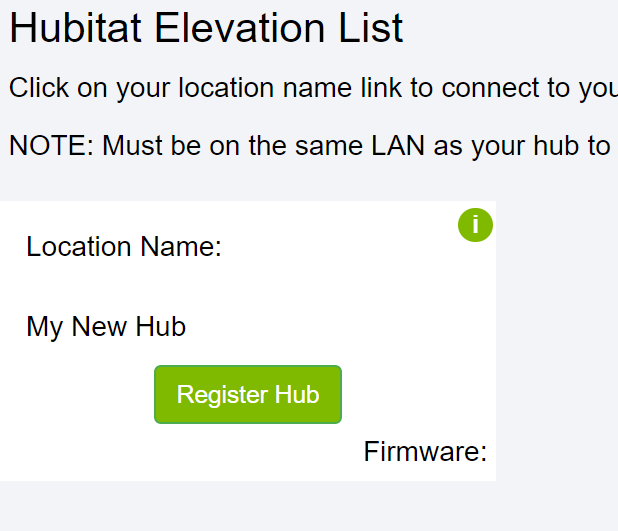618x531 pixels.
Task: Click the NOTE about same LAN text
Action: pos(313,146)
